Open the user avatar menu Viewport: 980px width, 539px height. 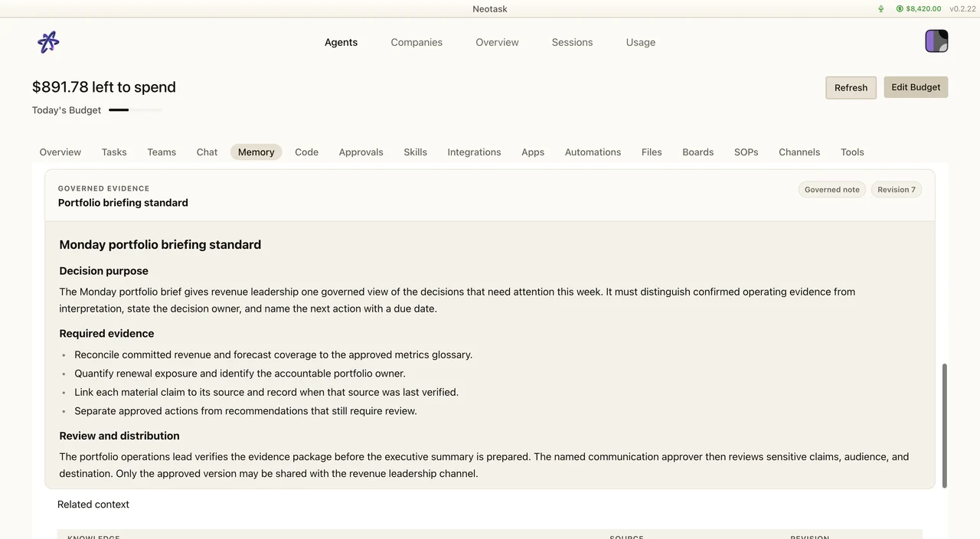click(936, 41)
